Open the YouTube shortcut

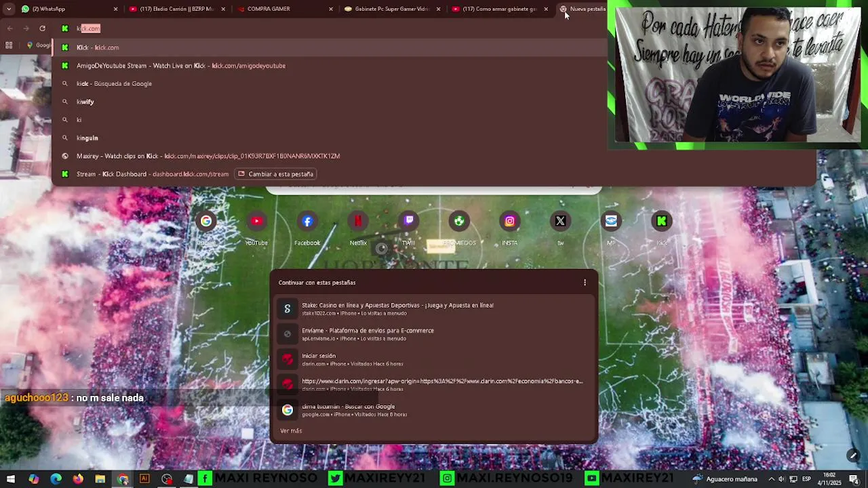(x=256, y=221)
